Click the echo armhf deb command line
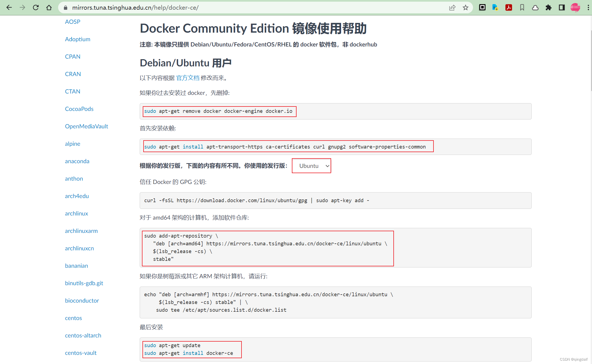592x364 pixels. coord(268,294)
